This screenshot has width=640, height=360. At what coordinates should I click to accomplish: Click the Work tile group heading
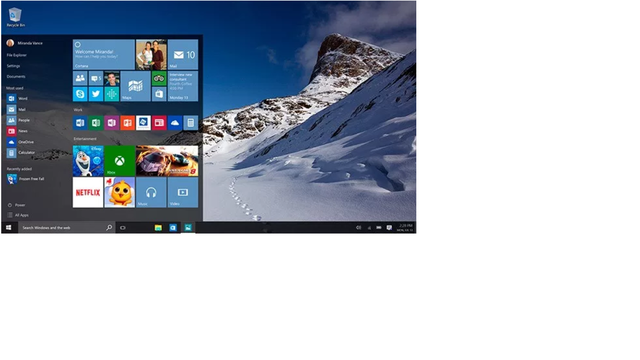78,110
